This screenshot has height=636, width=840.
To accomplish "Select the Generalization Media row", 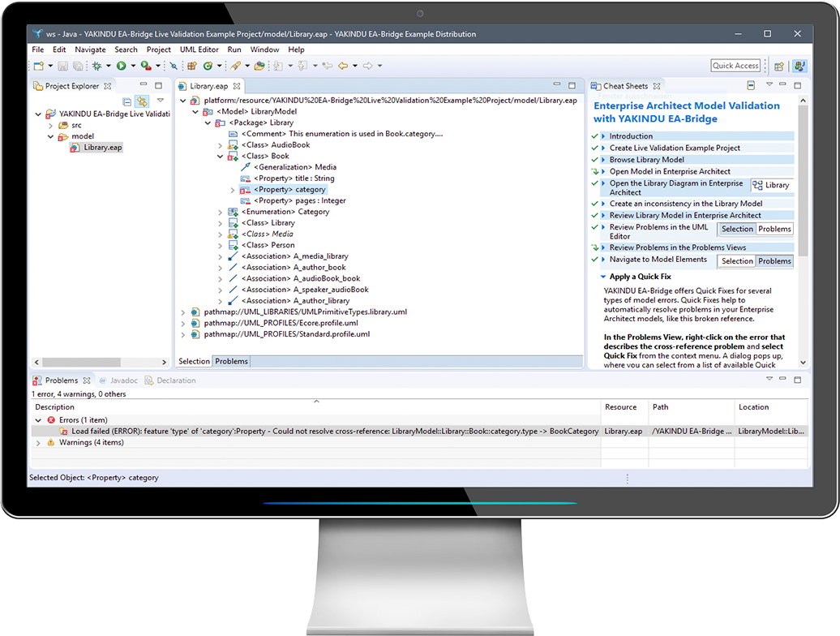I will tap(289, 167).
